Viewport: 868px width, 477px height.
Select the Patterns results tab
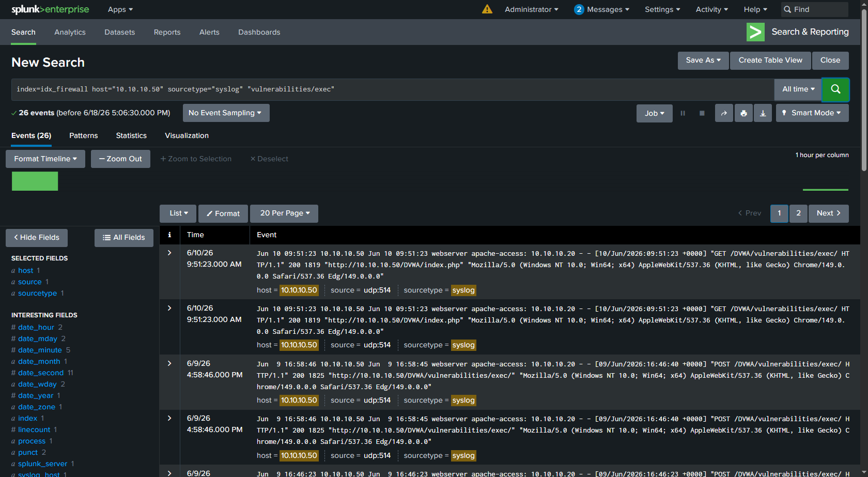tap(83, 135)
